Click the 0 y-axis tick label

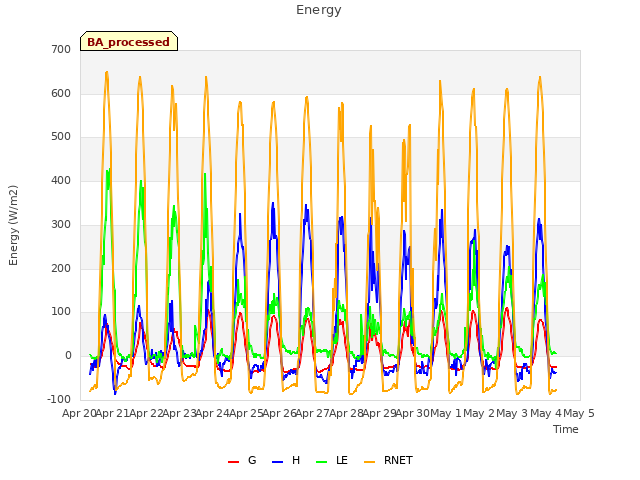68,356
